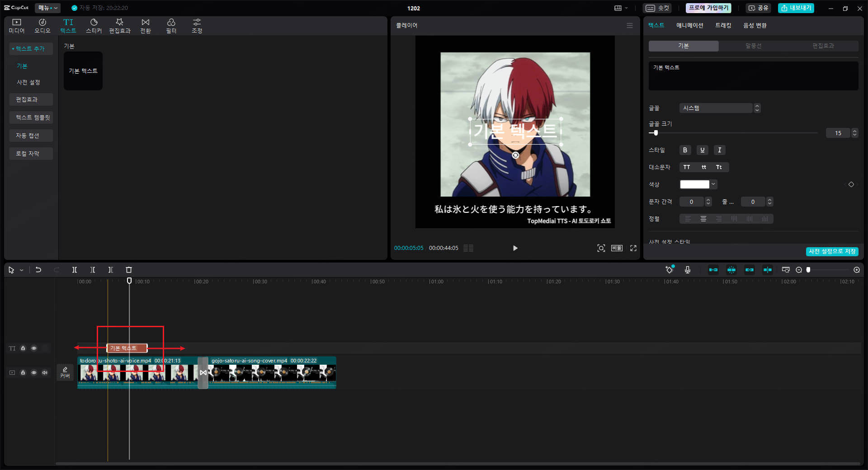
Task: Switch to the 애니메이션 tab
Action: pyautogui.click(x=689, y=25)
